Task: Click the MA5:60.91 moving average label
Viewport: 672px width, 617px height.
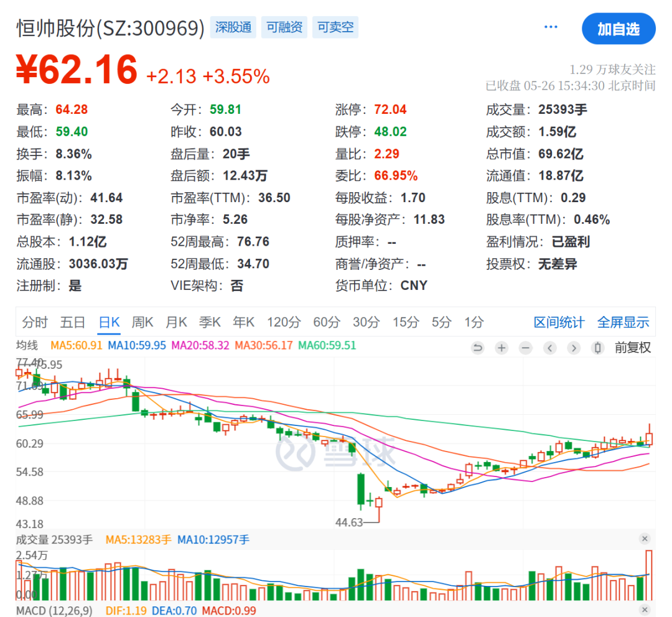Action: [x=77, y=345]
